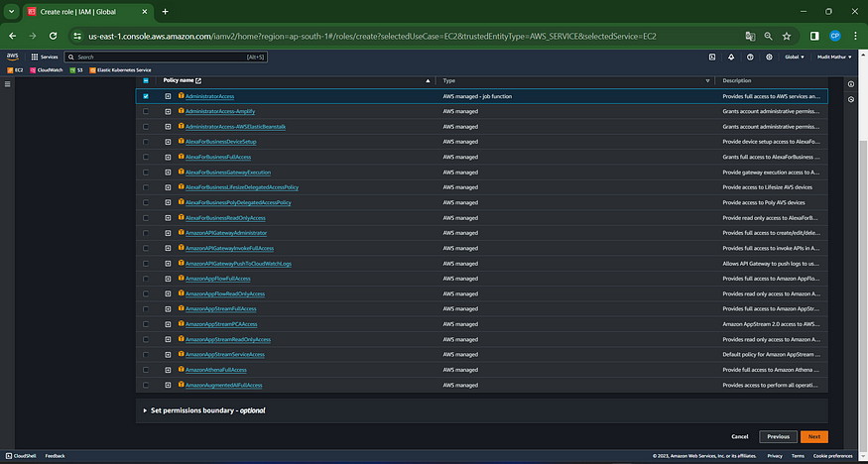Focus the AWS console search field
This screenshot has height=464, width=868.
(166, 57)
